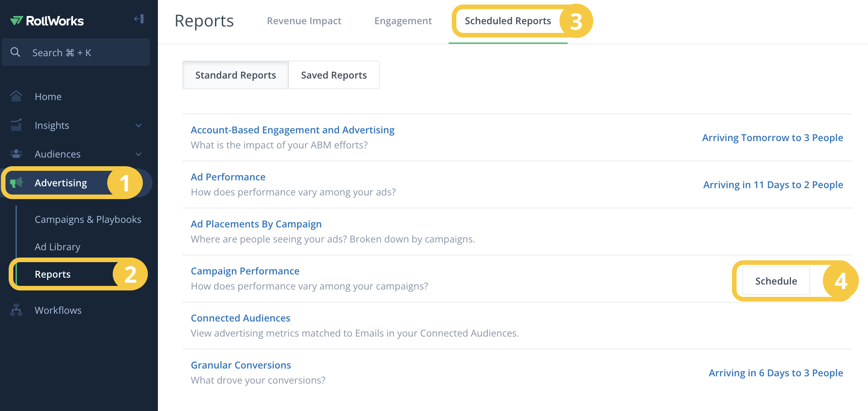This screenshot has width=868, height=411.
Task: Click the Home house icon
Action: tap(16, 96)
